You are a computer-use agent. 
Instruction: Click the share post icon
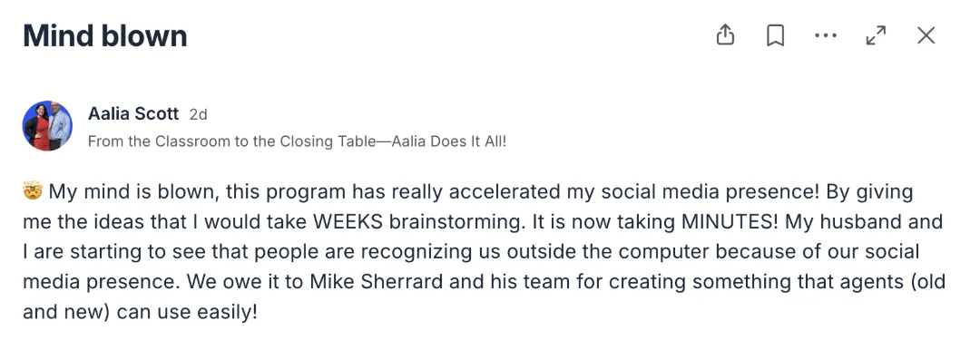(x=725, y=35)
